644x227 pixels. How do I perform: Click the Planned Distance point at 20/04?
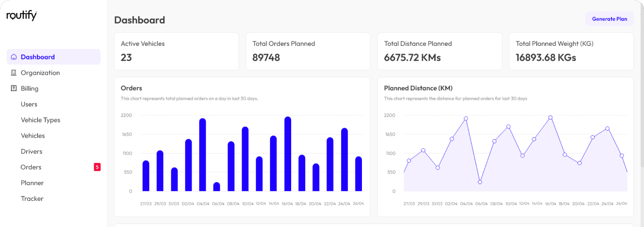(x=579, y=163)
